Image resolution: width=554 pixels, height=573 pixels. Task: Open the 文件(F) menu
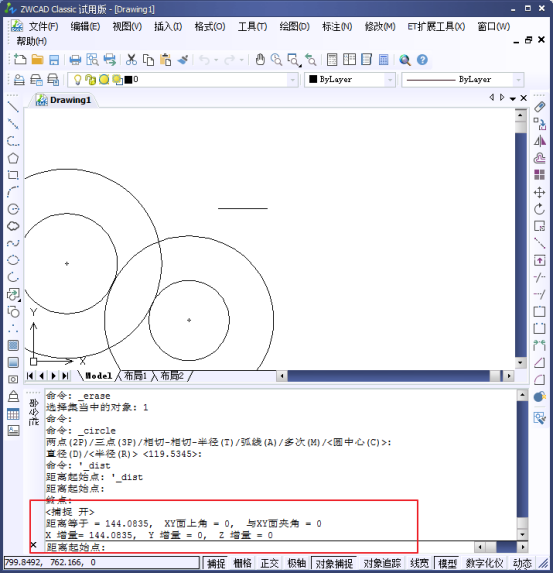43,27
